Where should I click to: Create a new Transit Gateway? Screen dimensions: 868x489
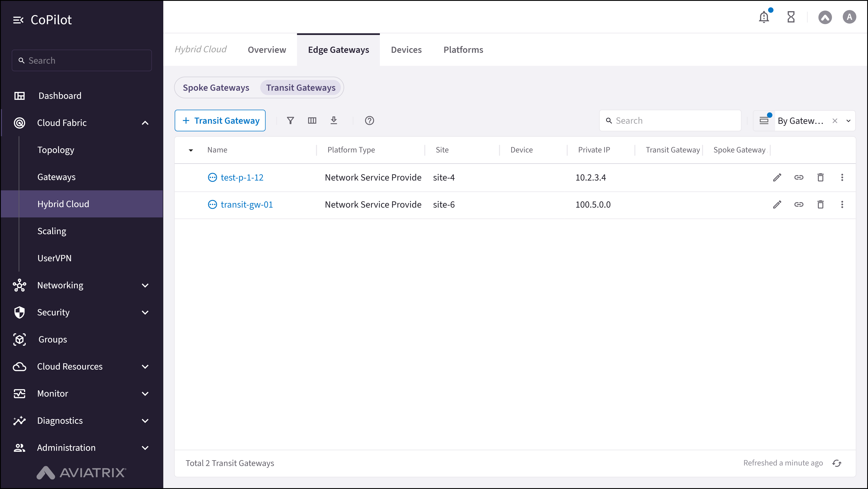tap(220, 120)
